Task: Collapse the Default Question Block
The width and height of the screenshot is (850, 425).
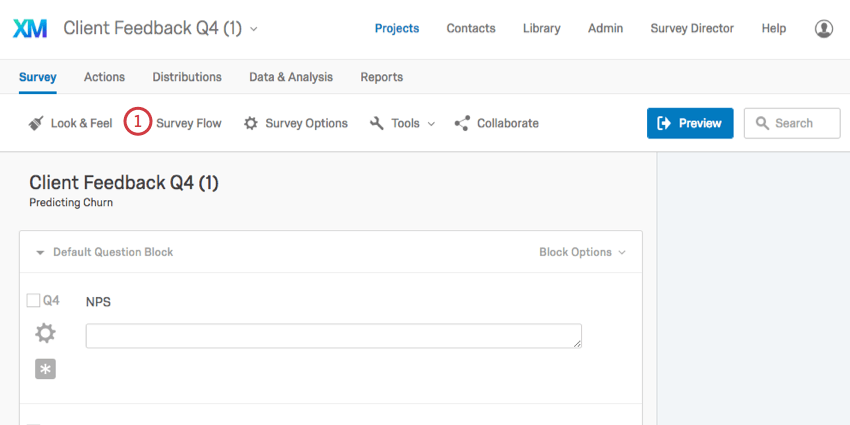Action: [x=40, y=252]
